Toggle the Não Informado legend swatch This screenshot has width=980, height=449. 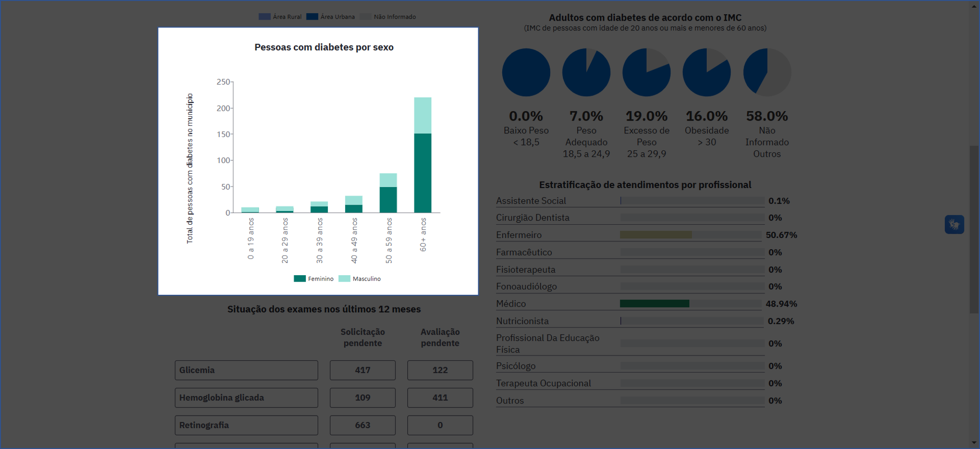[365, 17]
